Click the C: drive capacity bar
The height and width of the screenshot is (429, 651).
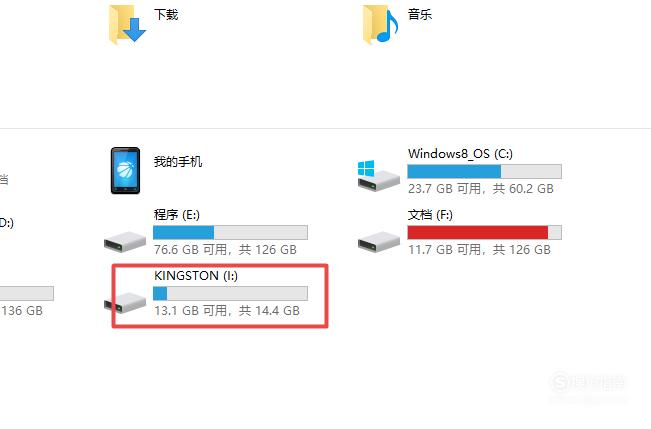click(x=485, y=172)
